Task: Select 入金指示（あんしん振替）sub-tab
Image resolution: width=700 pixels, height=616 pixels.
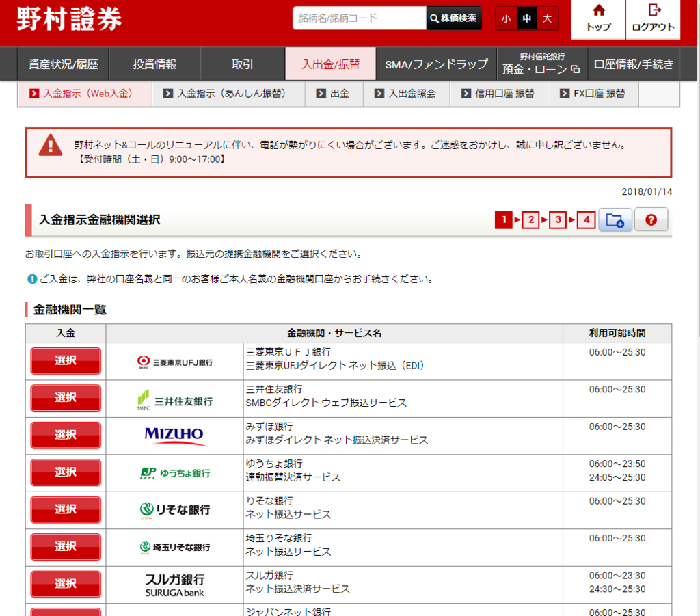Action: [228, 94]
